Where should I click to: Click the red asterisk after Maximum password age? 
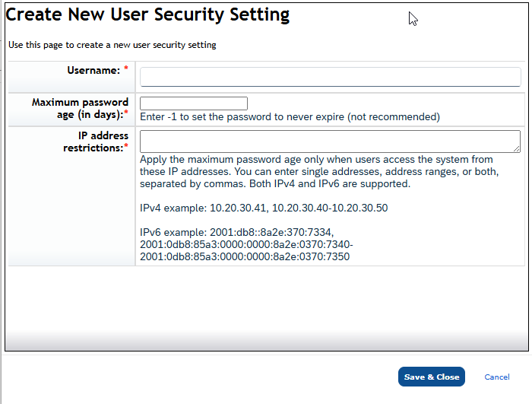126,114
